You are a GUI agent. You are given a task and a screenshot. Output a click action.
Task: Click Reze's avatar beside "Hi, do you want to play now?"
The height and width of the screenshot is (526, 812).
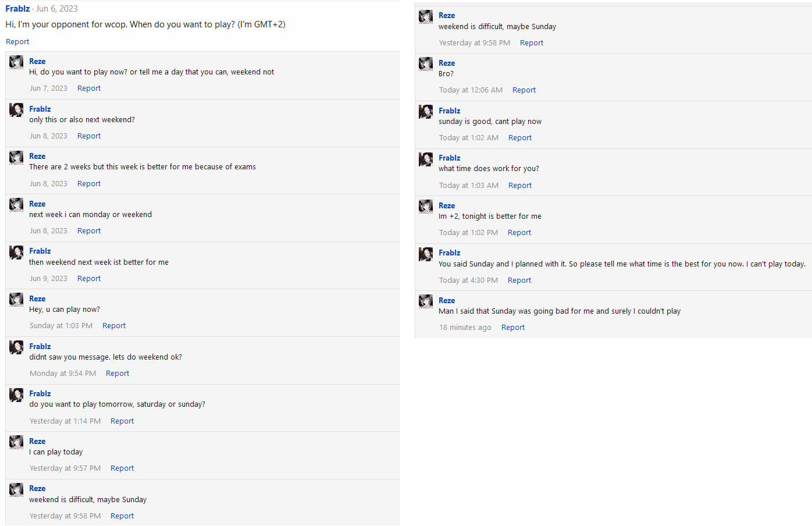click(x=17, y=62)
